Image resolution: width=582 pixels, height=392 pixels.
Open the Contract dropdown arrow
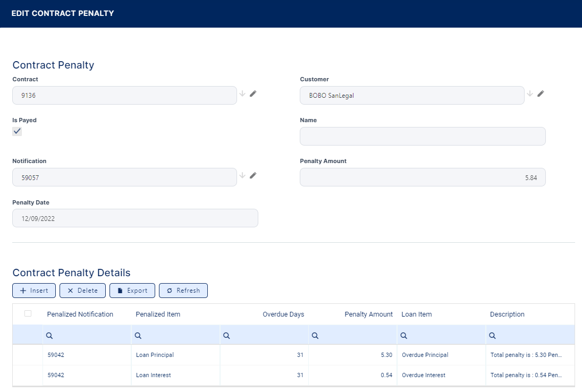242,94
